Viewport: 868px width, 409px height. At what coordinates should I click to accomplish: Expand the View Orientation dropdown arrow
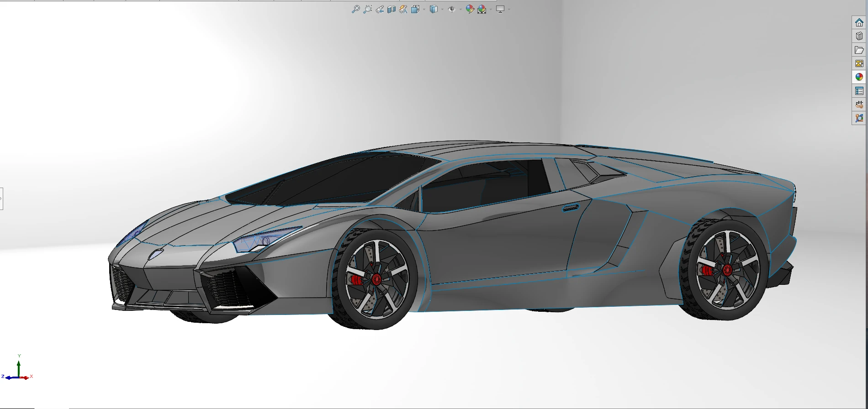(424, 9)
